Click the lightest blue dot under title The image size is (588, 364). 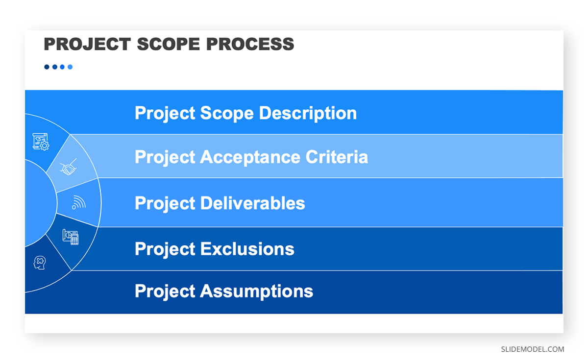[70, 67]
